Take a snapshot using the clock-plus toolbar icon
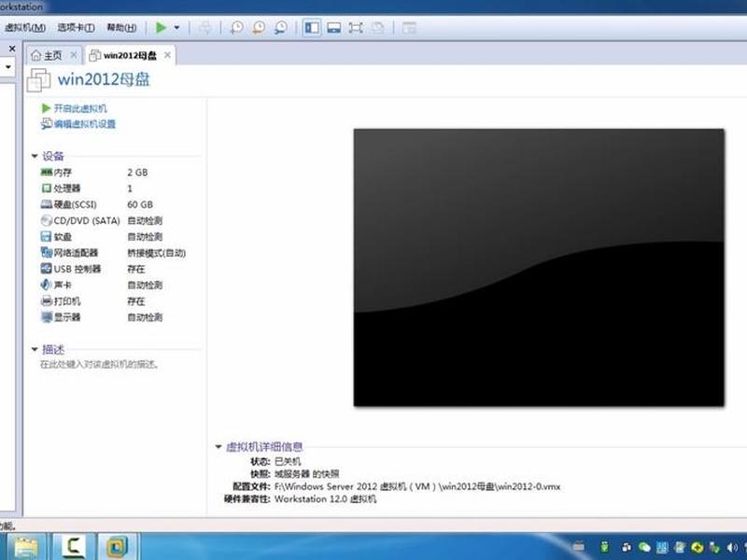The image size is (747, 560). (x=236, y=28)
